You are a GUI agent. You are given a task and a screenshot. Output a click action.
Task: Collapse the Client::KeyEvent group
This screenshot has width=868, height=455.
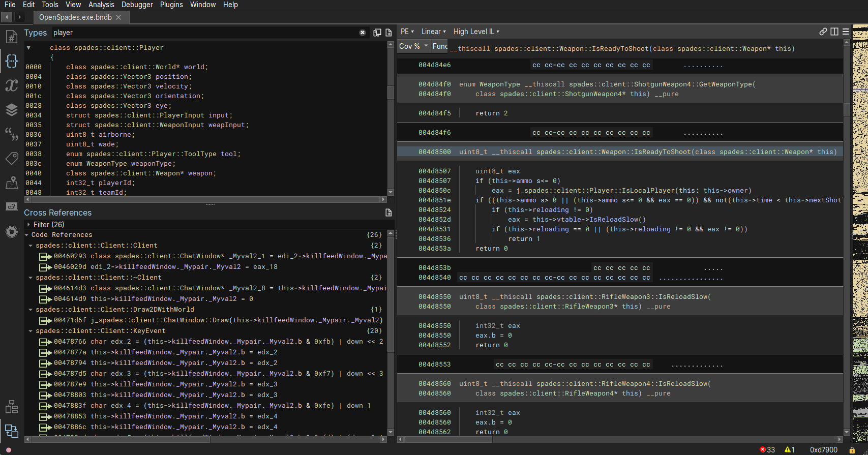click(31, 331)
